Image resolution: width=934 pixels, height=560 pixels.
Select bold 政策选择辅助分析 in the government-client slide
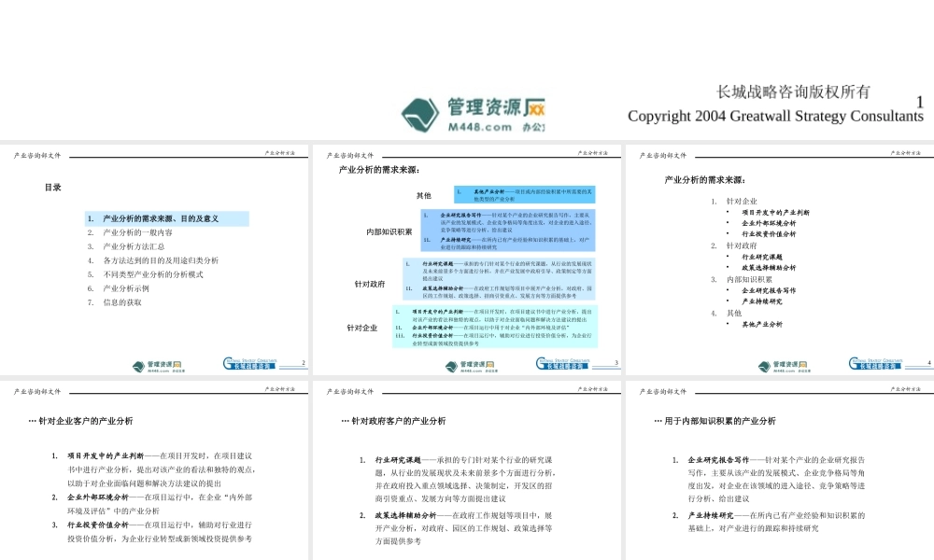click(x=405, y=515)
